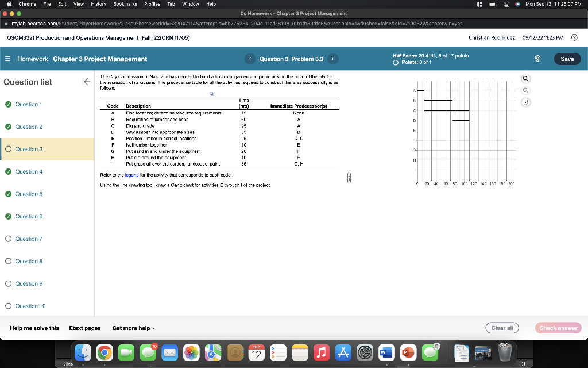Open the Window menu
588x368 pixels.
pos(190,4)
